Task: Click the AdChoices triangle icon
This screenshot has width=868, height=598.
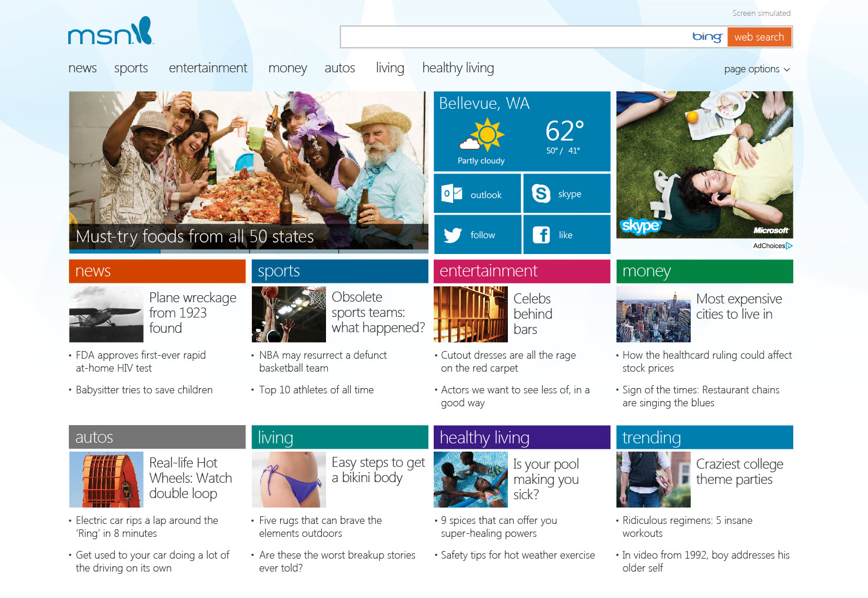Action: [x=790, y=246]
